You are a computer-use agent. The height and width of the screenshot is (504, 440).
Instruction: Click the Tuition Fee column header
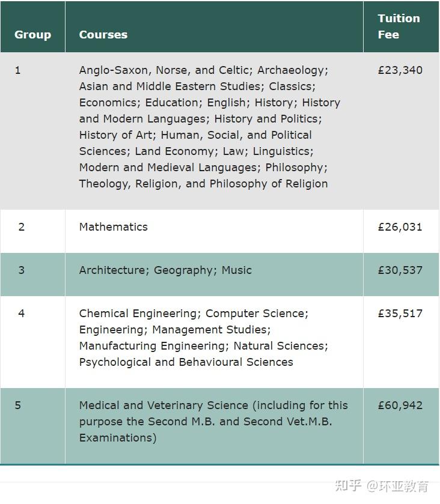399,26
